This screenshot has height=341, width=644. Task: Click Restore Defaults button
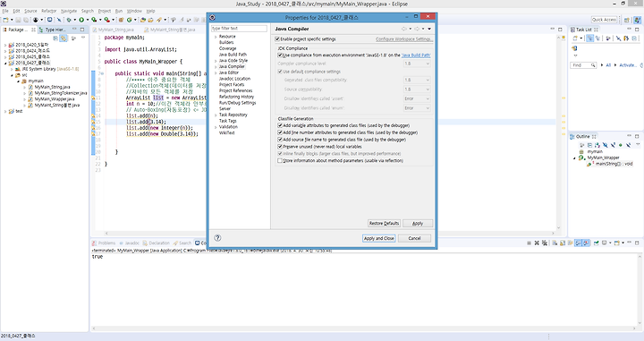tap(384, 224)
